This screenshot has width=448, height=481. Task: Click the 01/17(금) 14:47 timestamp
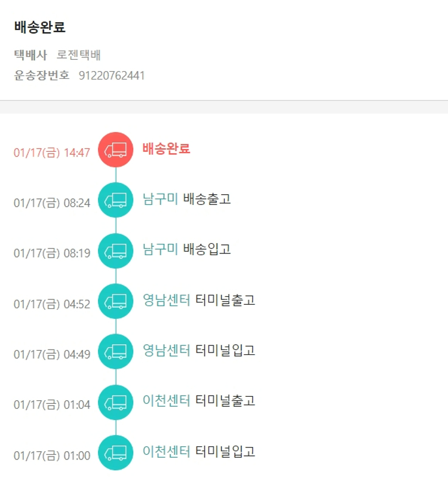click(x=52, y=152)
